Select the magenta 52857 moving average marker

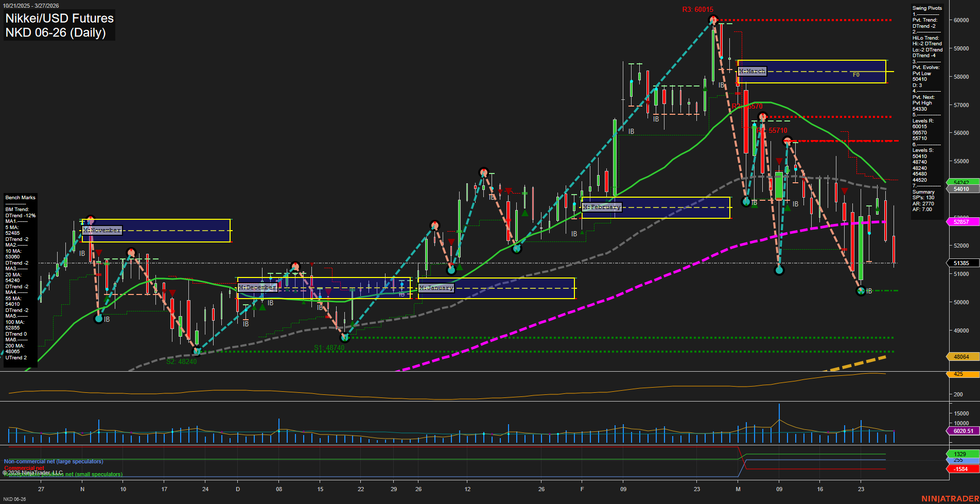(x=960, y=222)
